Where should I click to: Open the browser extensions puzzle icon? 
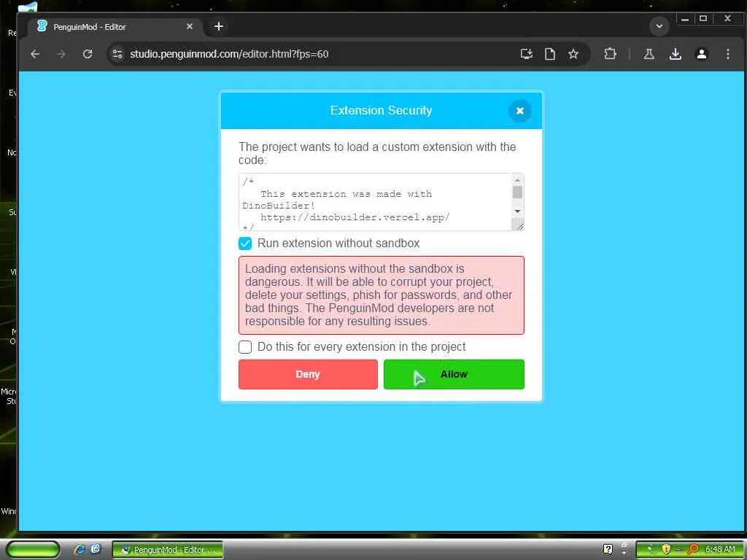tap(611, 54)
